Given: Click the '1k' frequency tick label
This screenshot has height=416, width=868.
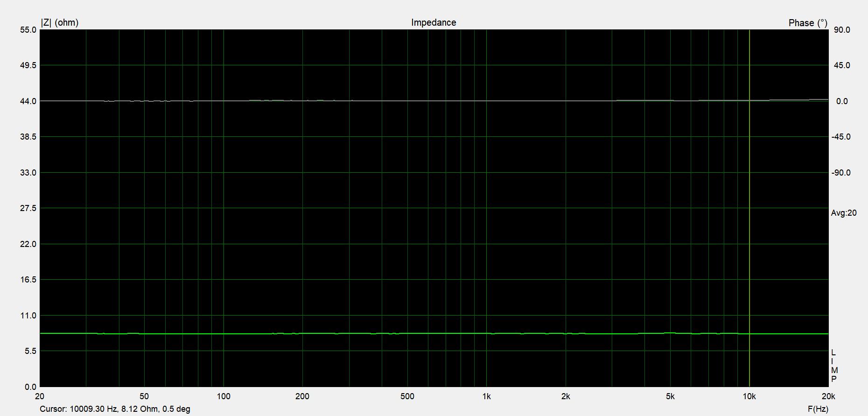Looking at the screenshot, I should pyautogui.click(x=486, y=396).
